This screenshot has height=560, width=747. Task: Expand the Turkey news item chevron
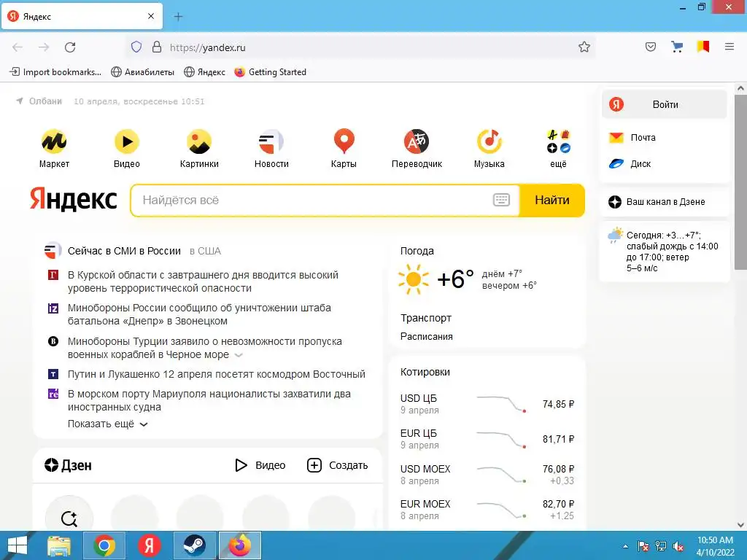point(239,355)
